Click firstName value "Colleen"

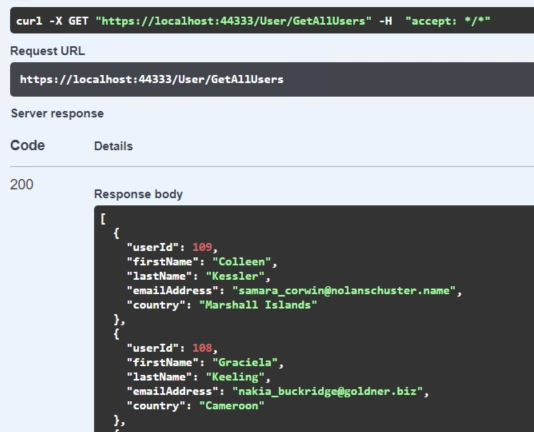point(241,262)
